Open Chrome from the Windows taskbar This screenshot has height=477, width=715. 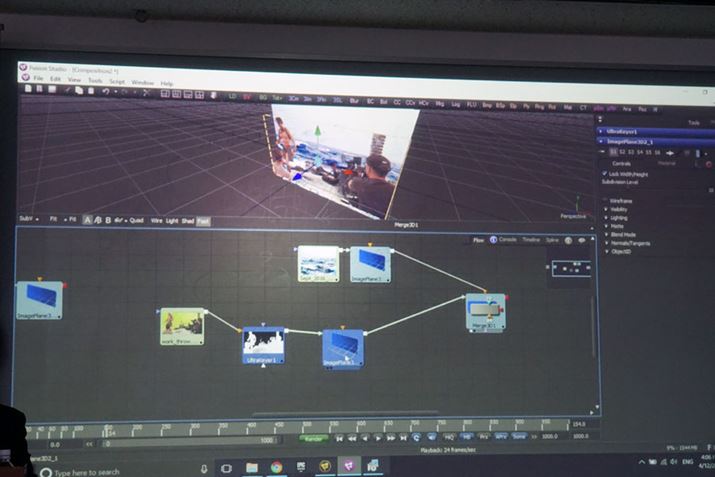point(276,466)
